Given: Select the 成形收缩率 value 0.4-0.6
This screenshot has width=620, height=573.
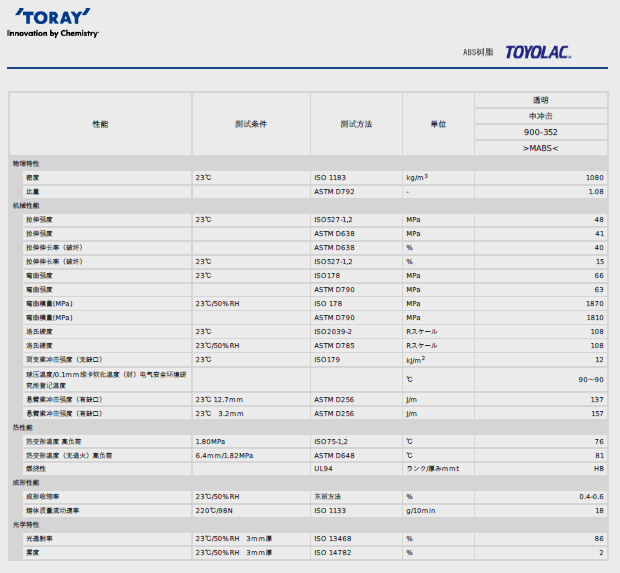Looking at the screenshot, I should pos(588,496).
